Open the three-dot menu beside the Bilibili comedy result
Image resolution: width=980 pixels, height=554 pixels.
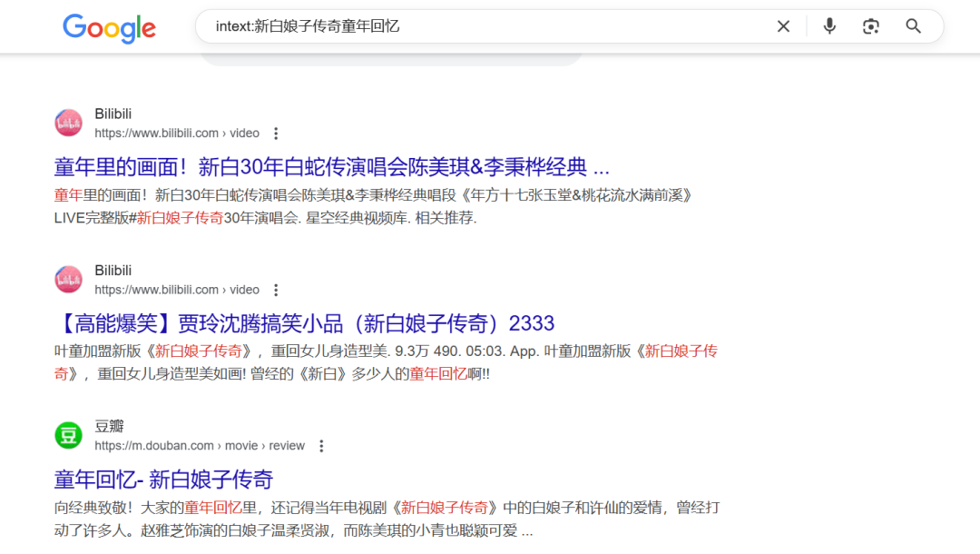(275, 289)
